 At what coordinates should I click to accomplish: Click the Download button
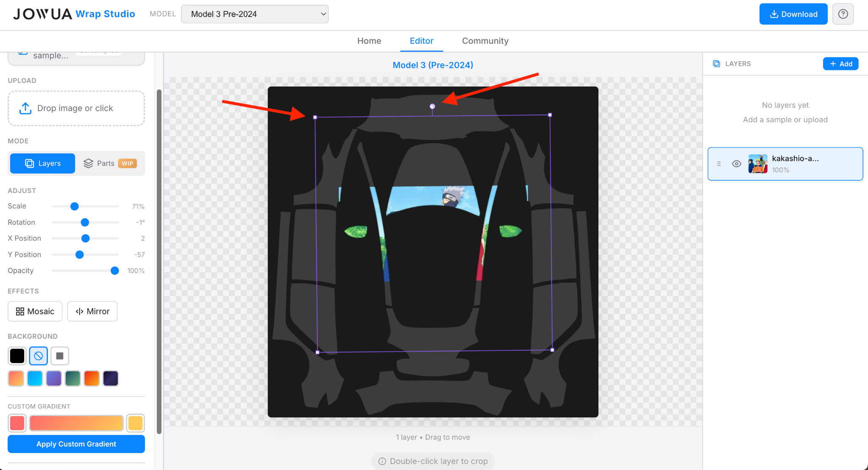(793, 14)
